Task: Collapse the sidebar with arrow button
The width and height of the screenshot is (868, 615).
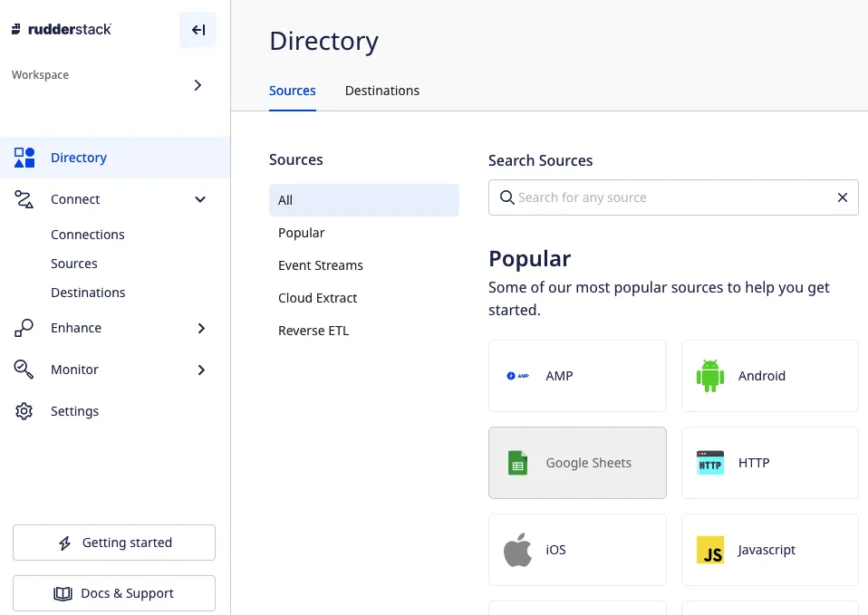Action: (198, 30)
